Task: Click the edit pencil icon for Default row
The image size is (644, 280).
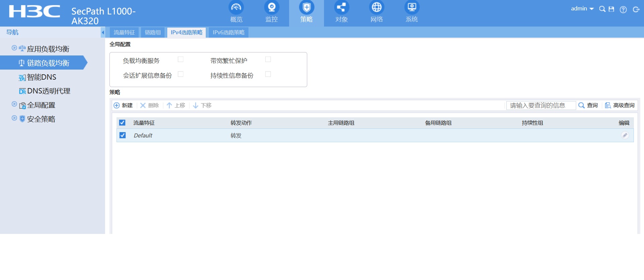Action: 625,135
